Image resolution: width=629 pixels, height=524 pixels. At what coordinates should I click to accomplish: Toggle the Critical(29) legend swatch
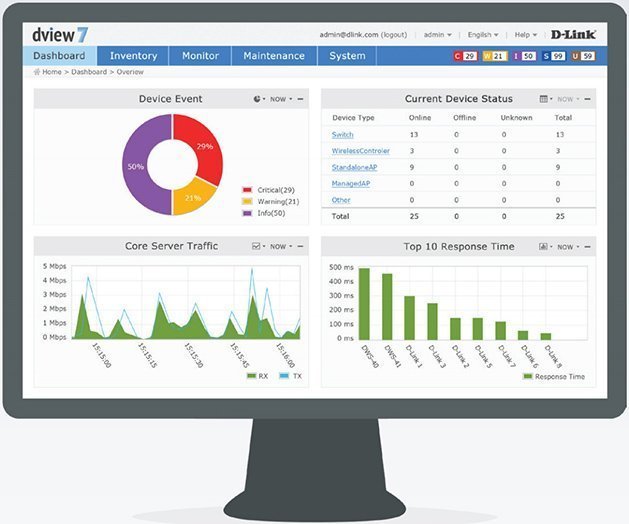coord(247,190)
